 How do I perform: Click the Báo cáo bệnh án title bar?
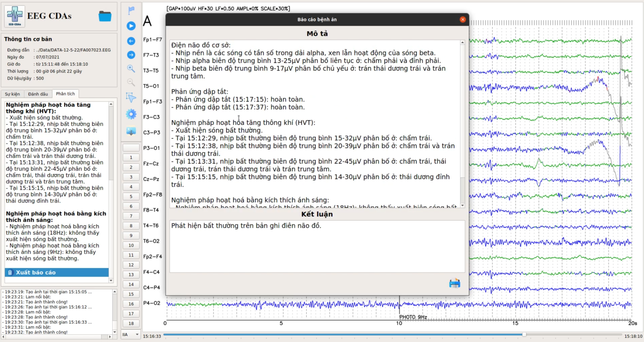[x=317, y=20]
